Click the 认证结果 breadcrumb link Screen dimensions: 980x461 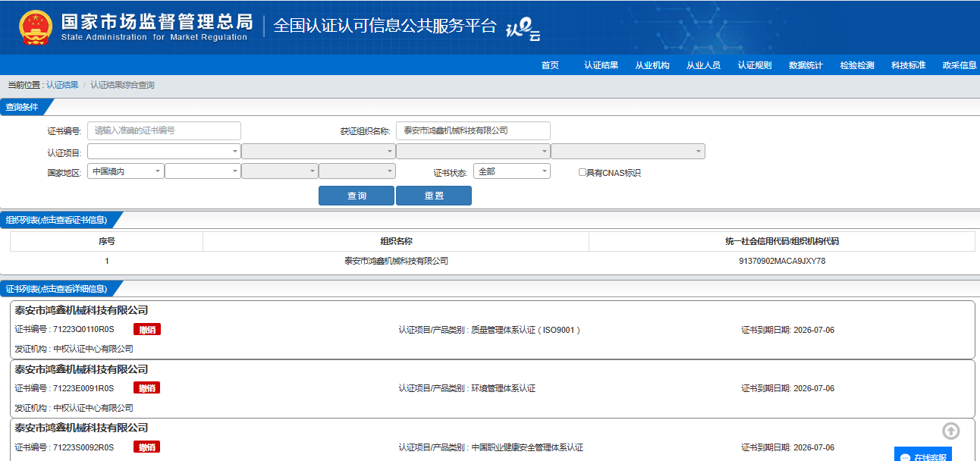[x=62, y=85]
